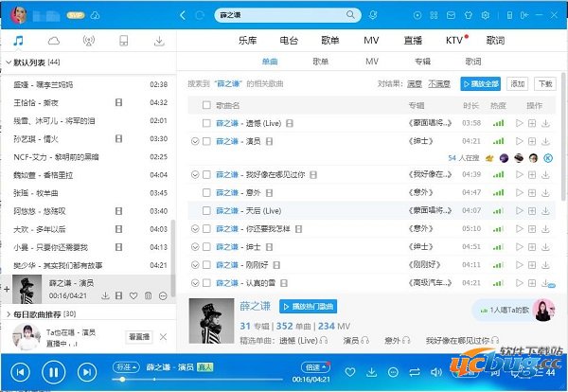Open the radio broadcast sidebar tab
Screen dimensions: 568x392
tap(88, 41)
